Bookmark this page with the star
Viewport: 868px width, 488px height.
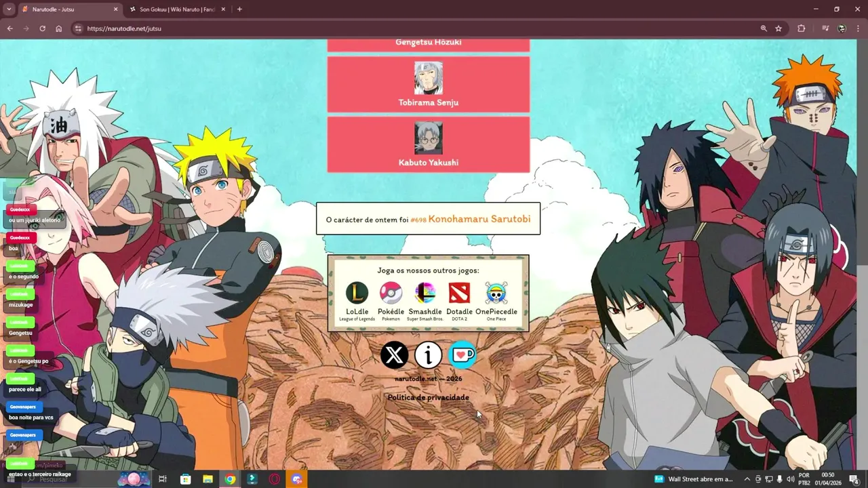[x=778, y=28]
